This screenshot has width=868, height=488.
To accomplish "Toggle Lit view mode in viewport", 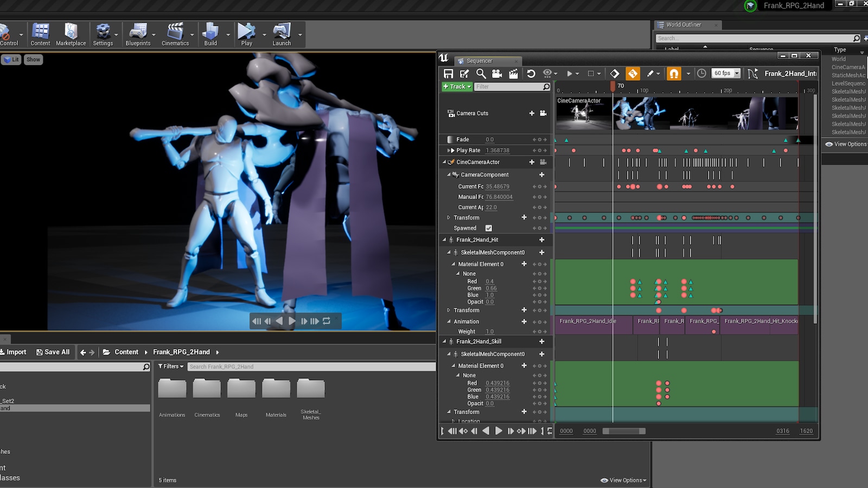I will point(11,60).
